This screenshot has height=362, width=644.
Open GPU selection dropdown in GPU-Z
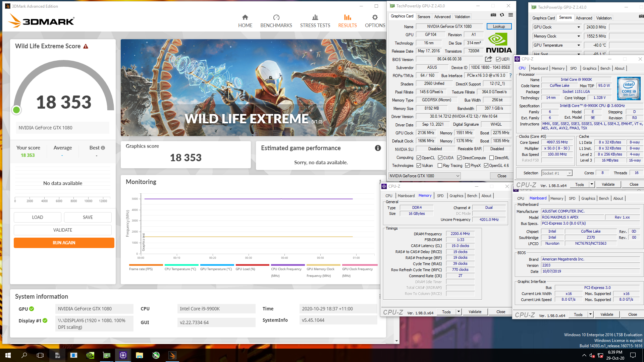(x=424, y=176)
